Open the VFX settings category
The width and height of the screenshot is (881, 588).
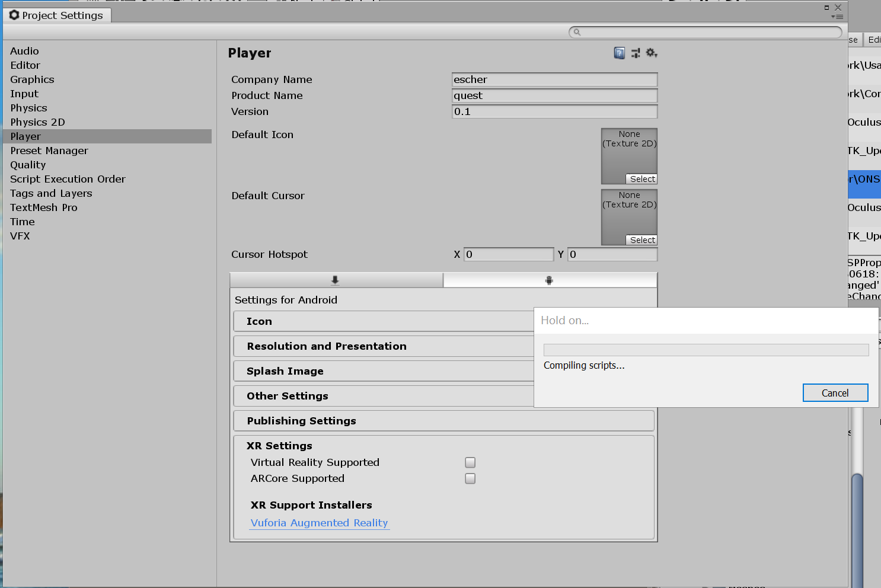[x=107, y=236]
